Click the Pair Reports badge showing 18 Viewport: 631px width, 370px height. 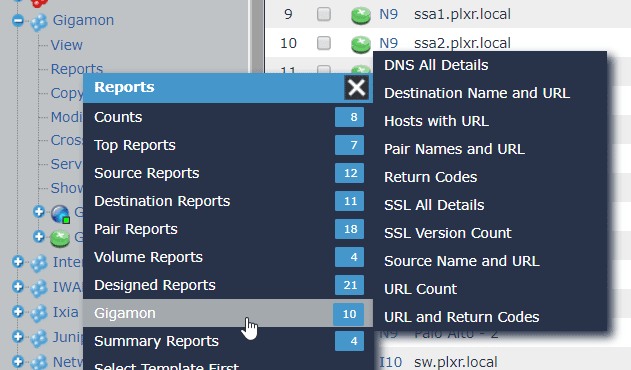point(349,229)
